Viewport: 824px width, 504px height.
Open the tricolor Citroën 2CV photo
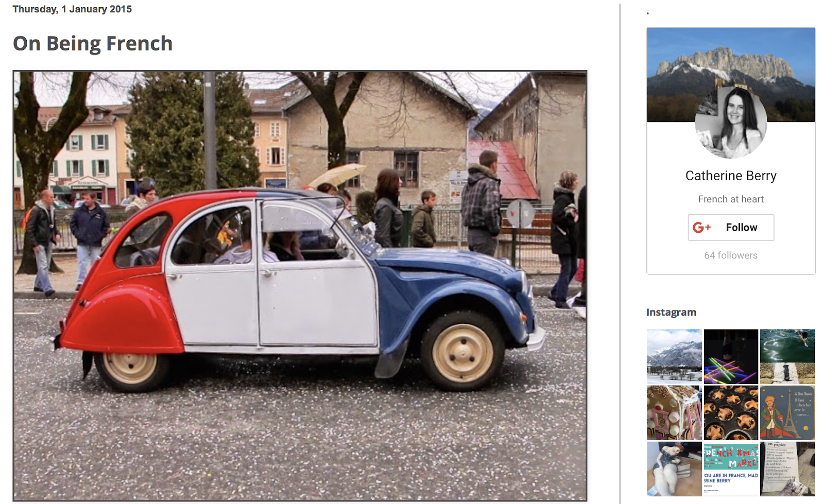click(x=300, y=286)
